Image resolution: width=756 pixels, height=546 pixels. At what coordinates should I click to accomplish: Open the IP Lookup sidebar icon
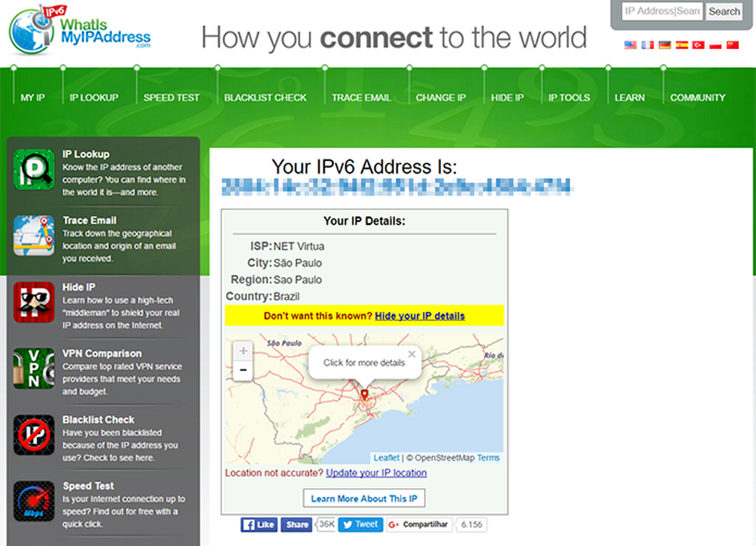pyautogui.click(x=34, y=169)
